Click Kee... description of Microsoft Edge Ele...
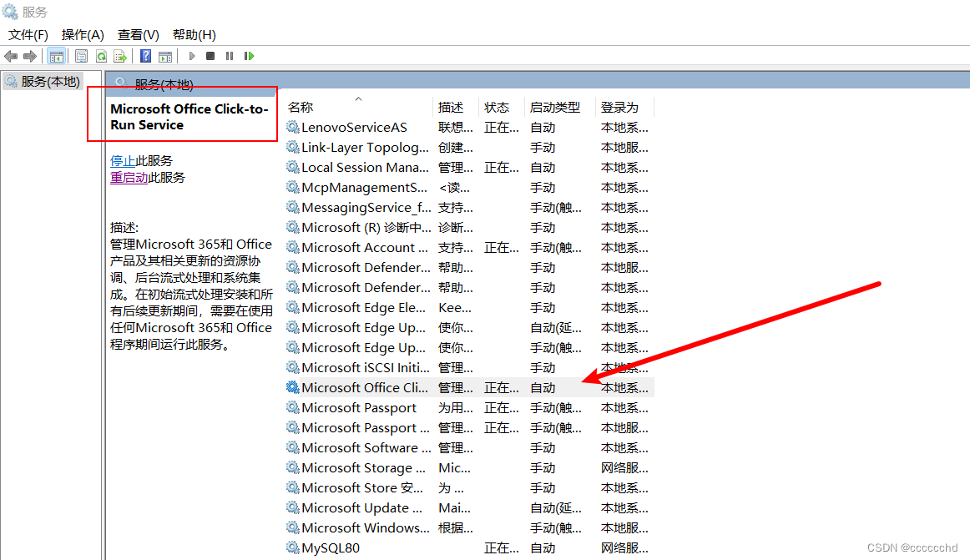 [x=455, y=307]
